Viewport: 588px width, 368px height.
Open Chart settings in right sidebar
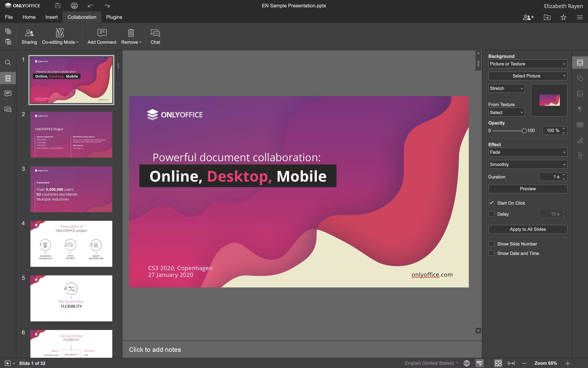point(580,140)
